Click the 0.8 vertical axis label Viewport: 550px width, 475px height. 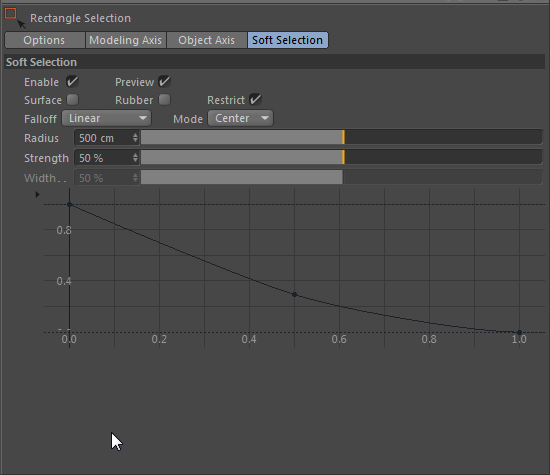64,230
